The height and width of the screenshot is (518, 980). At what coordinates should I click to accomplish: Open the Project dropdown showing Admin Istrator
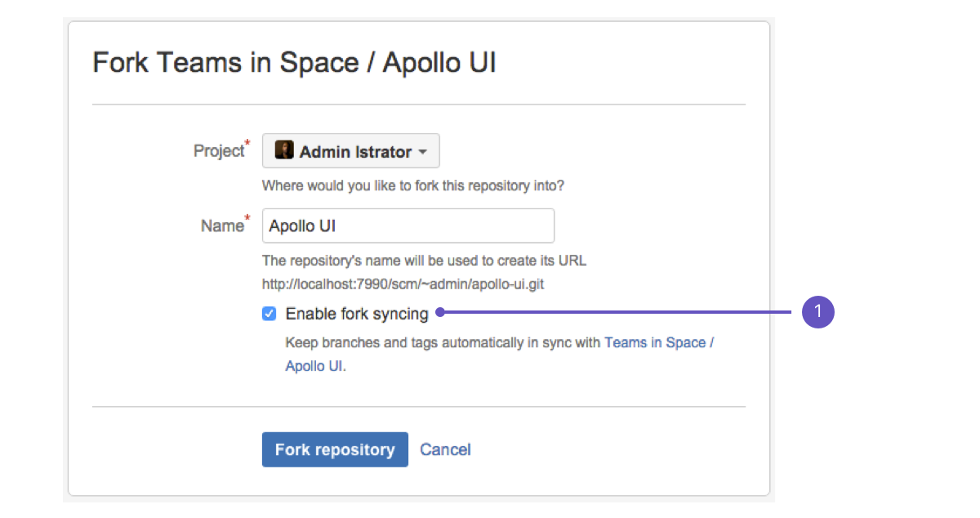[350, 151]
